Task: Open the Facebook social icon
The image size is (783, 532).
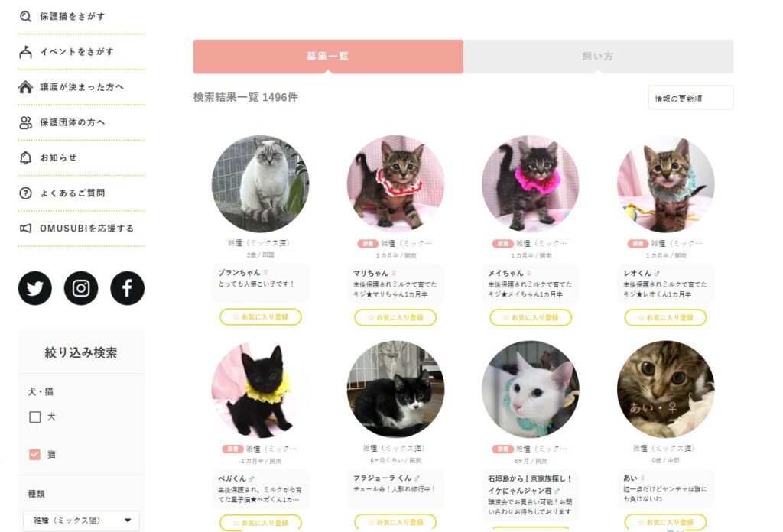Action: click(128, 288)
